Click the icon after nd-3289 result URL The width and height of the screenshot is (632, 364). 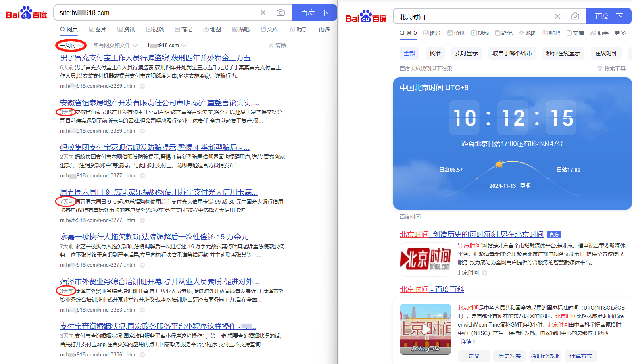[142, 86]
